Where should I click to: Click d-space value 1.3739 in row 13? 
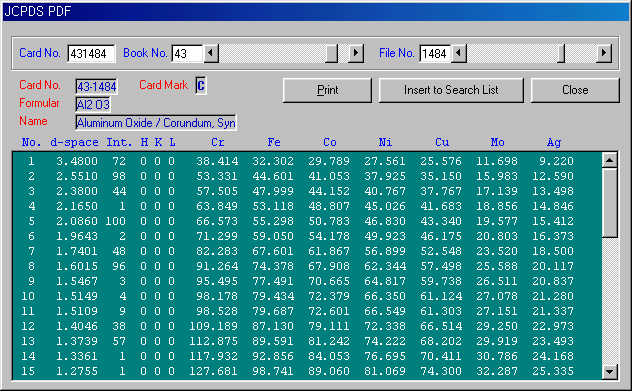click(77, 341)
